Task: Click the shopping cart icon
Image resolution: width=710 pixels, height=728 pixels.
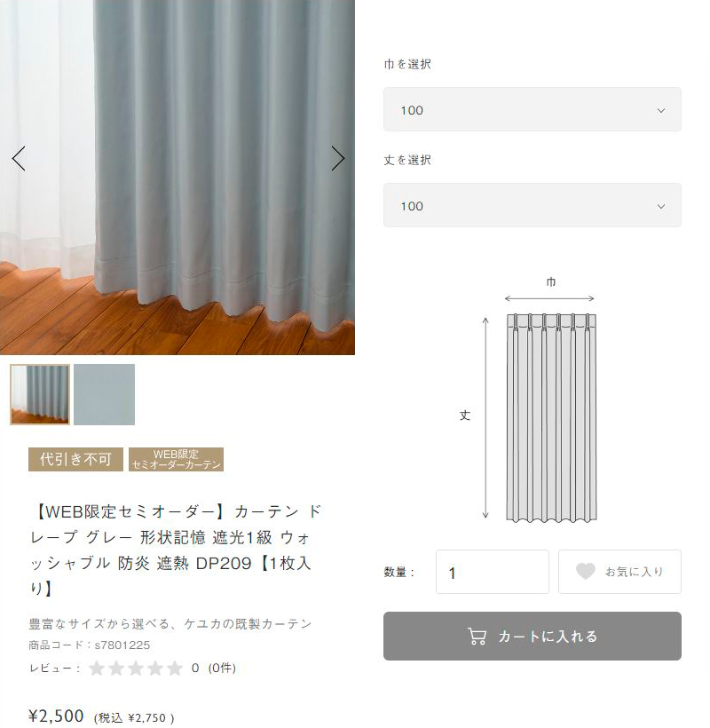Action: [477, 636]
